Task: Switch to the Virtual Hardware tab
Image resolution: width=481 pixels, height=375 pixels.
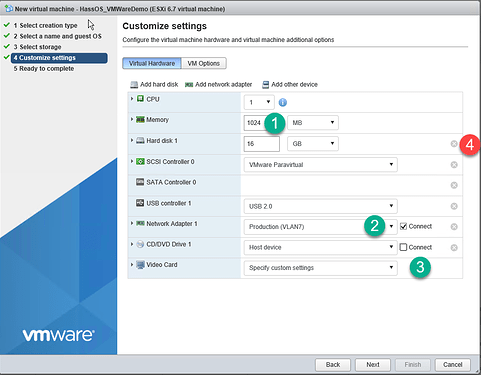Action: click(x=152, y=63)
